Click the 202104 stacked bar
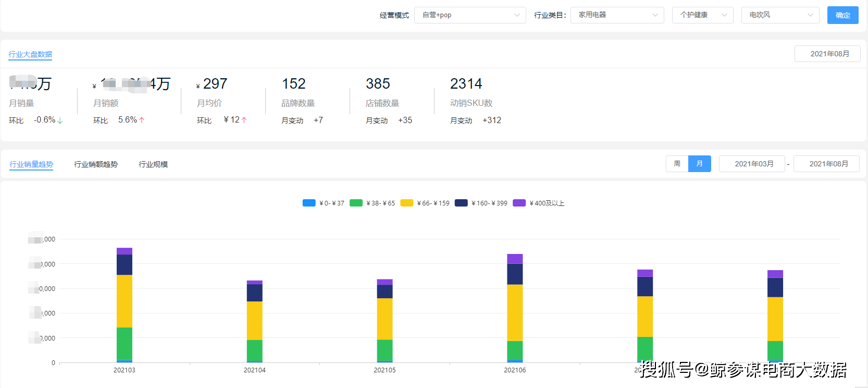This screenshot has width=868, height=388. [x=255, y=321]
